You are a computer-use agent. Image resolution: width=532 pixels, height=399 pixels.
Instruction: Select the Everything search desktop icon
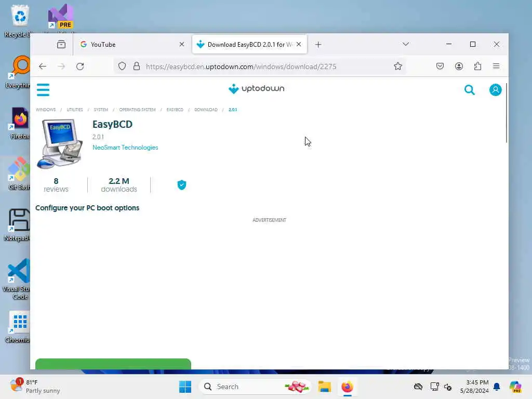click(x=18, y=72)
